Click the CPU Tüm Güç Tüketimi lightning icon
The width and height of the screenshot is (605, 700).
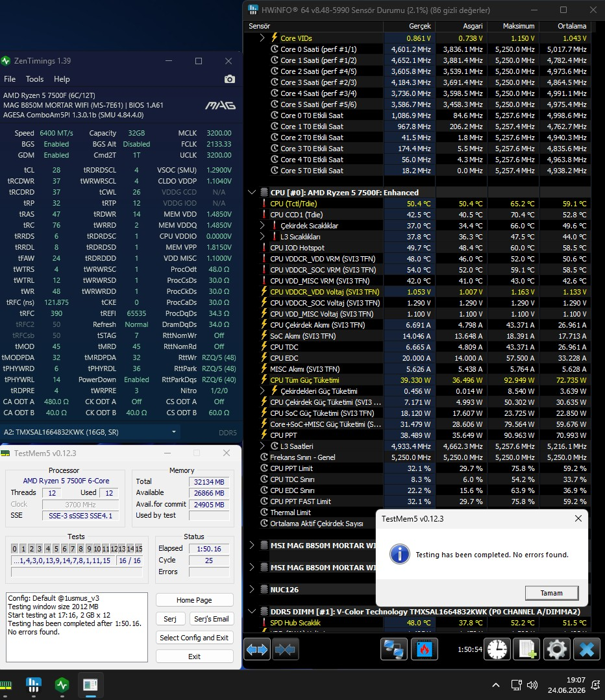[x=264, y=380]
